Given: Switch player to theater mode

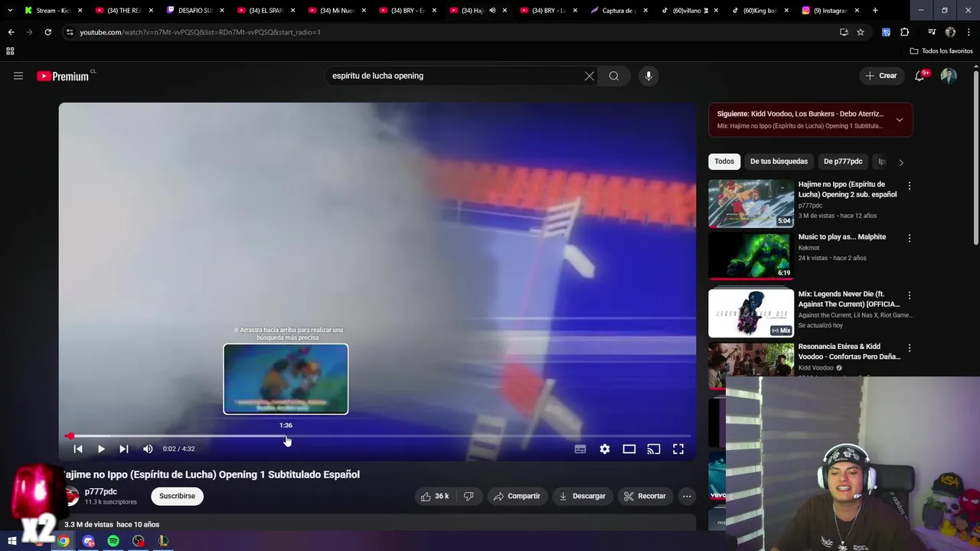Looking at the screenshot, I should 629,449.
